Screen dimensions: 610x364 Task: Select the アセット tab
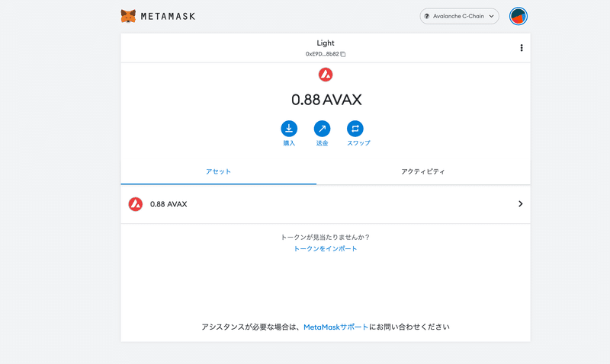pyautogui.click(x=218, y=171)
